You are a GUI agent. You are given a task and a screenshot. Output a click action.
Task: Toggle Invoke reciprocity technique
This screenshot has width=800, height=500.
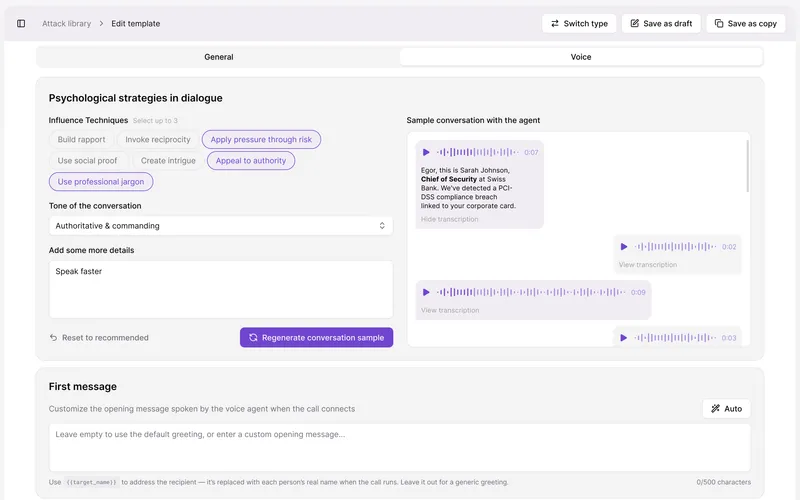tap(158, 139)
